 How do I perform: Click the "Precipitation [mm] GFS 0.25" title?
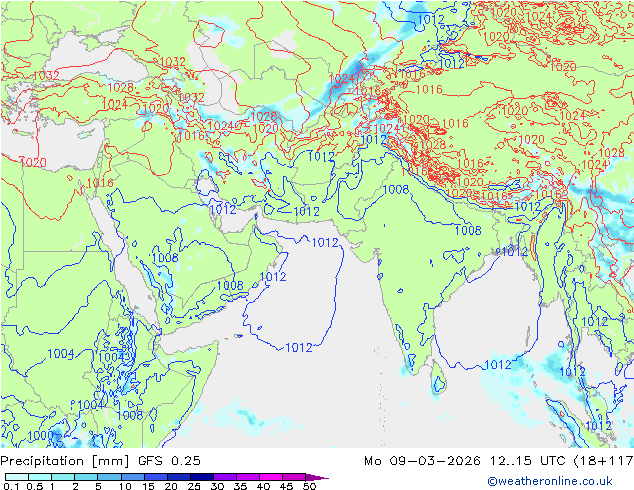point(100,461)
